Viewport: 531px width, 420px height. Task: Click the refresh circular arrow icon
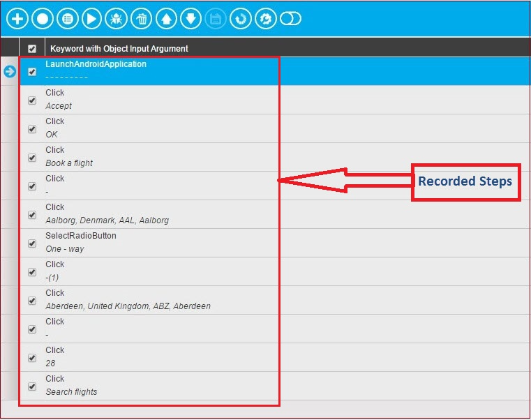click(241, 19)
